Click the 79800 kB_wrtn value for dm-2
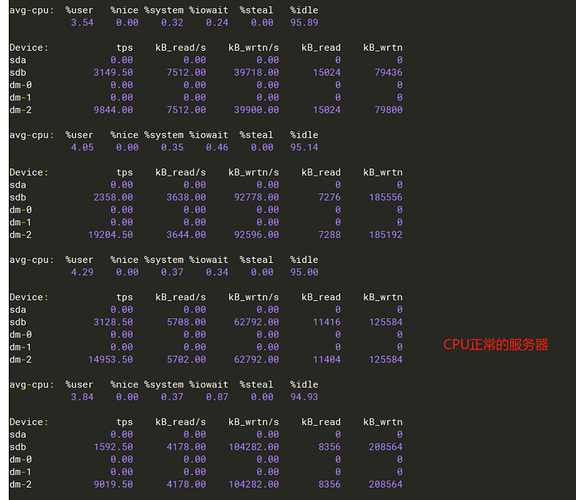576x500 pixels. pyautogui.click(x=388, y=110)
